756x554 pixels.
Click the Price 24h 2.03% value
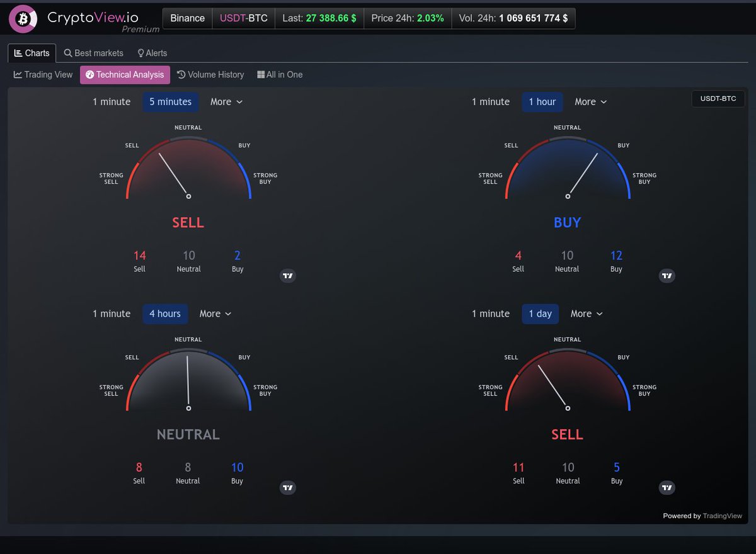coord(408,18)
